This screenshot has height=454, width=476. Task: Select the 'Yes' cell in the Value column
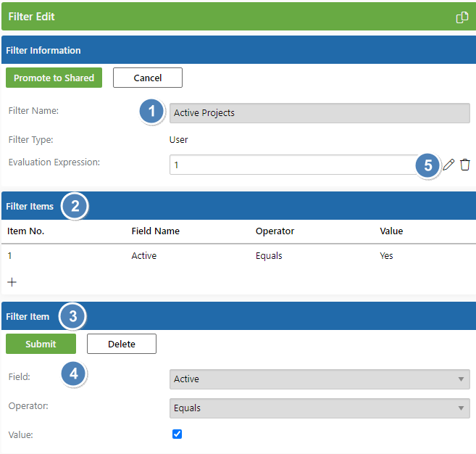pyautogui.click(x=386, y=255)
